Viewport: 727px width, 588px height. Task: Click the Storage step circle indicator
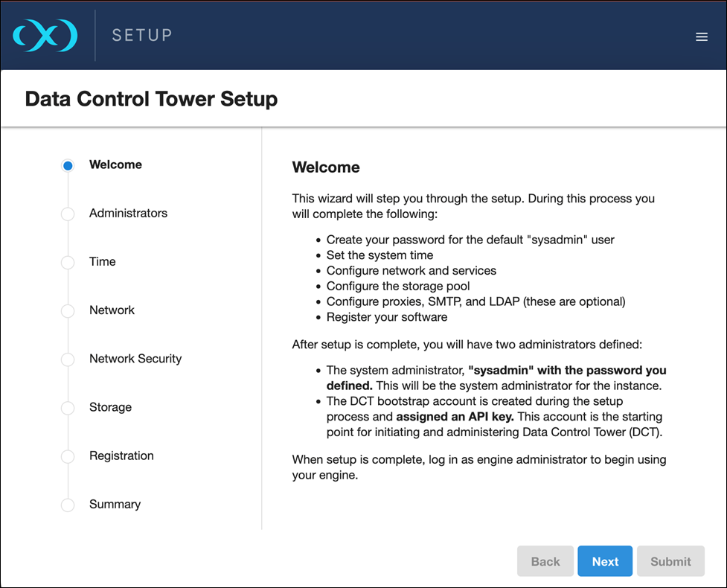68,408
